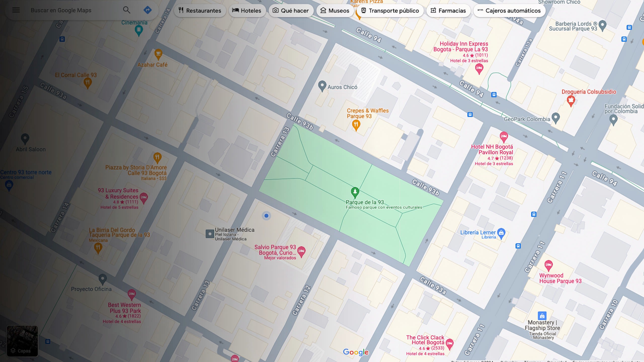Image resolution: width=644 pixels, height=362 pixels.
Task: Click the Best Western Plus 93 Park label
Action: 125,308
